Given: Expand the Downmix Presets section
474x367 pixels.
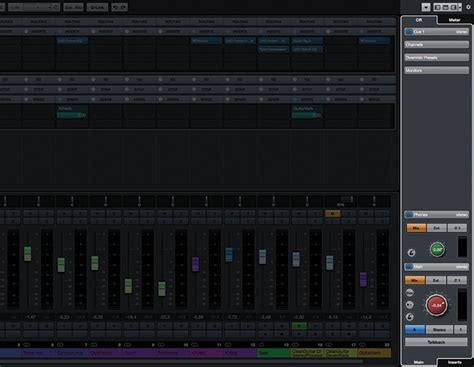Looking at the screenshot, I should (436, 58).
